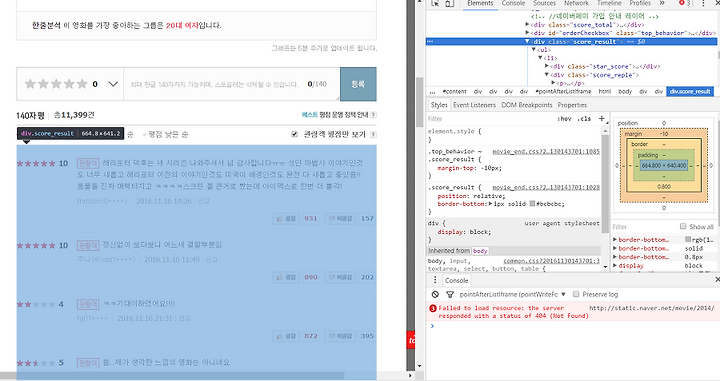This screenshot has width=720, height=381.
Task: Click the computed border-bottom rgb color swatch
Action: coord(688,239)
